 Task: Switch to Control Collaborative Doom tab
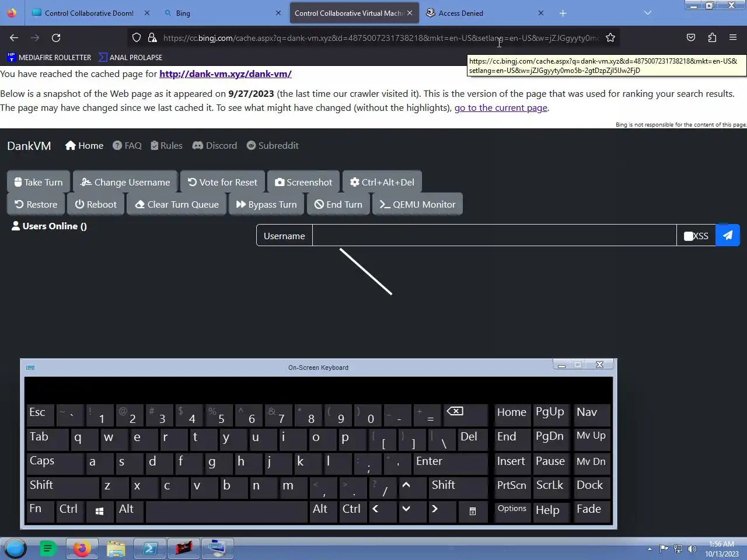[89, 13]
